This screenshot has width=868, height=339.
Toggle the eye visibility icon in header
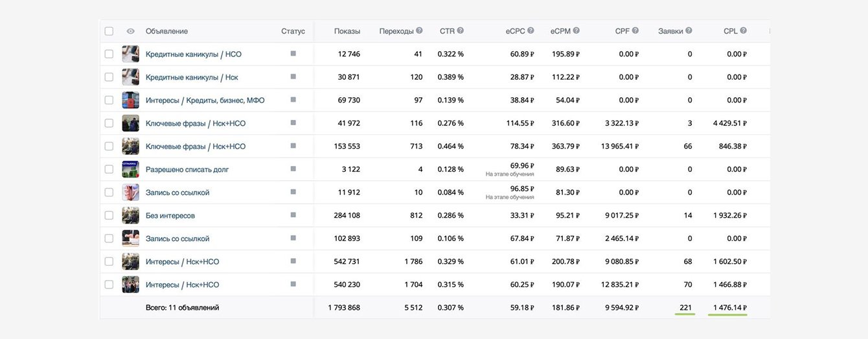[130, 31]
